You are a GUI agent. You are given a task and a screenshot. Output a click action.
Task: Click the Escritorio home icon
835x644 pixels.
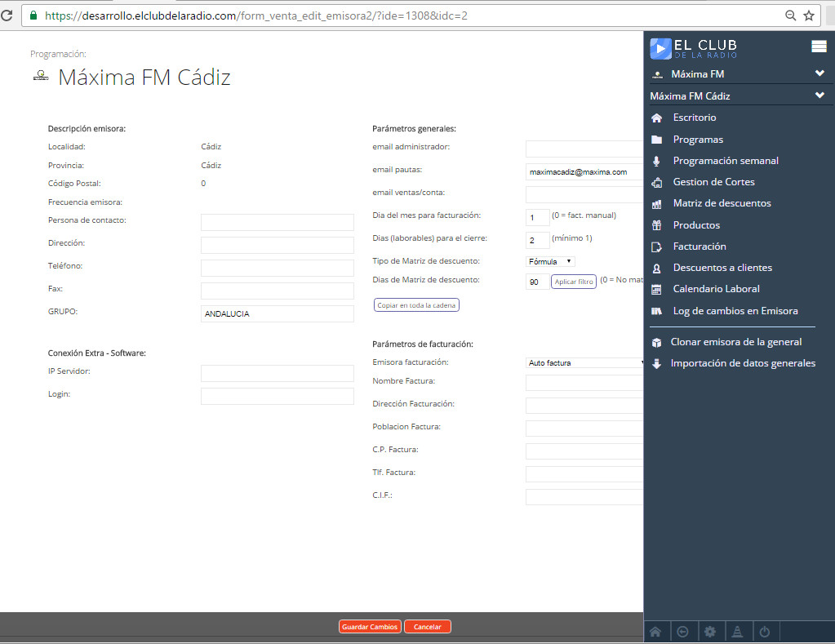(656, 118)
